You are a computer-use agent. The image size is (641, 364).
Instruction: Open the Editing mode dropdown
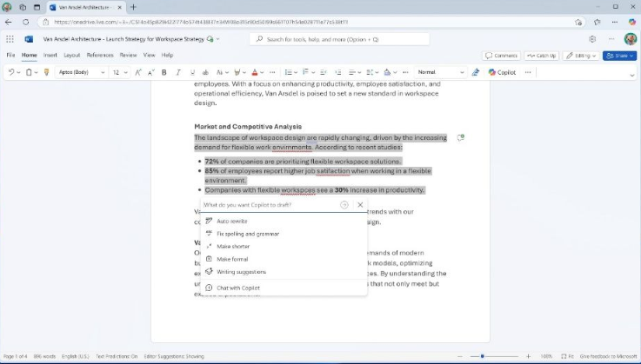[x=580, y=56]
